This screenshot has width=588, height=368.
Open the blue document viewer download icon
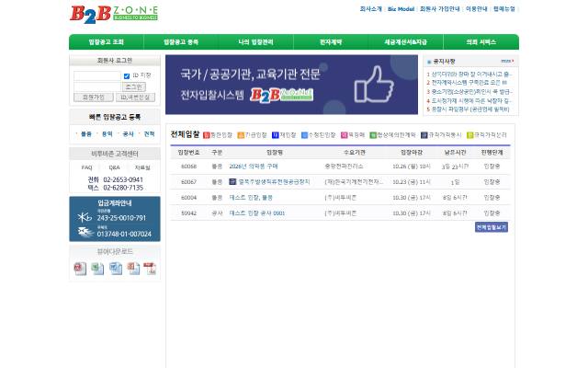click(x=116, y=269)
